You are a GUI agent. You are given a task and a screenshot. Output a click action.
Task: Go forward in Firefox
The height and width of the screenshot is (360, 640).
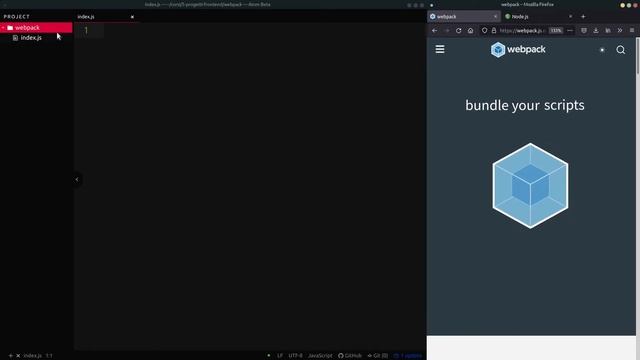pos(447,31)
